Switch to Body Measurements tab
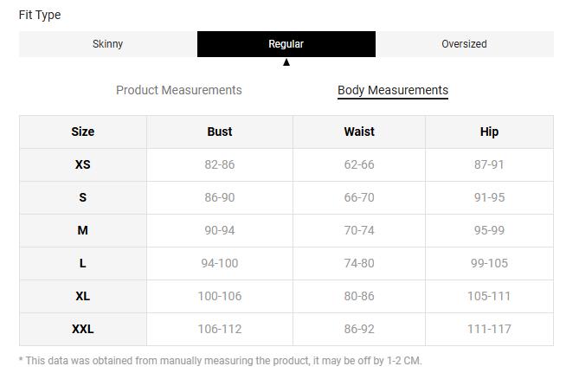Viewport: 579px width, 392px height. click(393, 90)
